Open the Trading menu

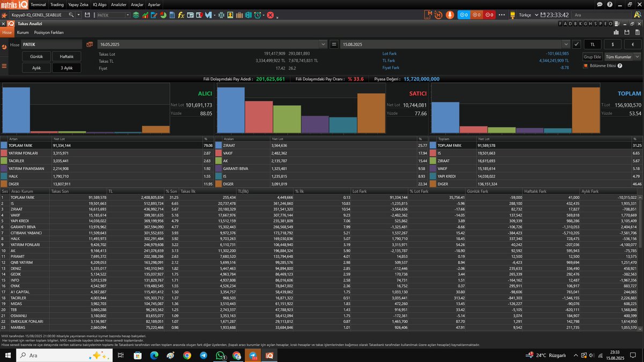(57, 4)
